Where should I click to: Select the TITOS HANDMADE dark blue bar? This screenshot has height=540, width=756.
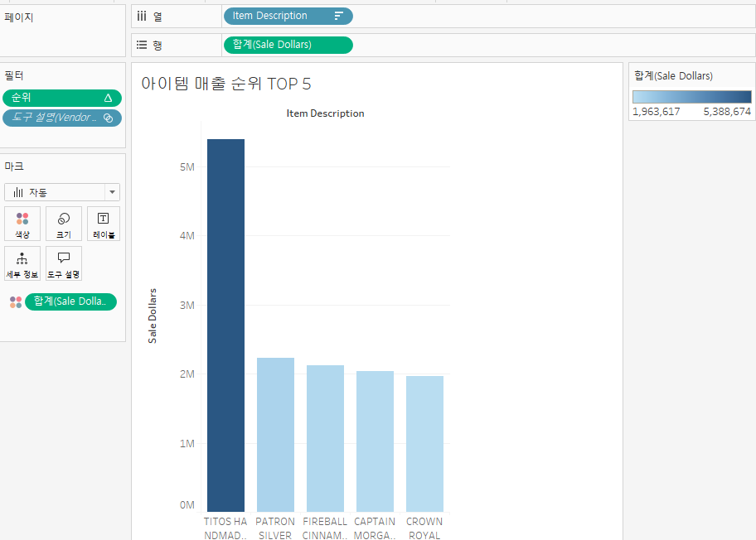(x=225, y=325)
